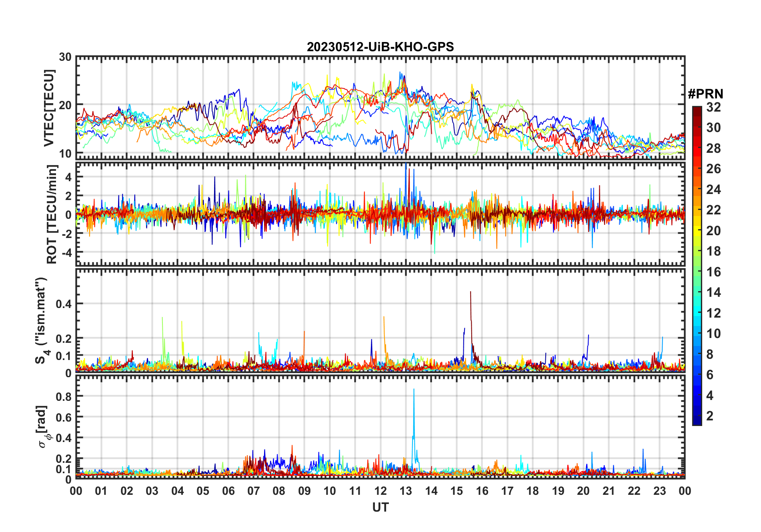Click the plot title 20230512-UiB-KHO-GPS
The width and height of the screenshot is (761, 532).
(x=380, y=47)
